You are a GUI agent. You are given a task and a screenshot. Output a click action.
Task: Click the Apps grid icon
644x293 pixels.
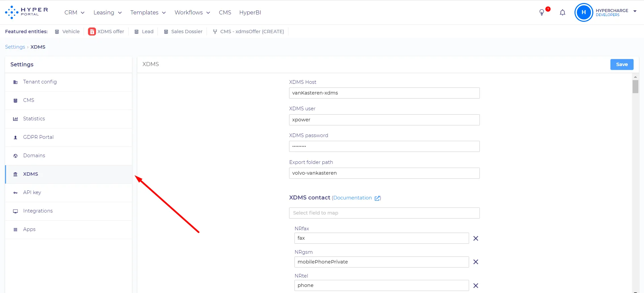pos(15,230)
